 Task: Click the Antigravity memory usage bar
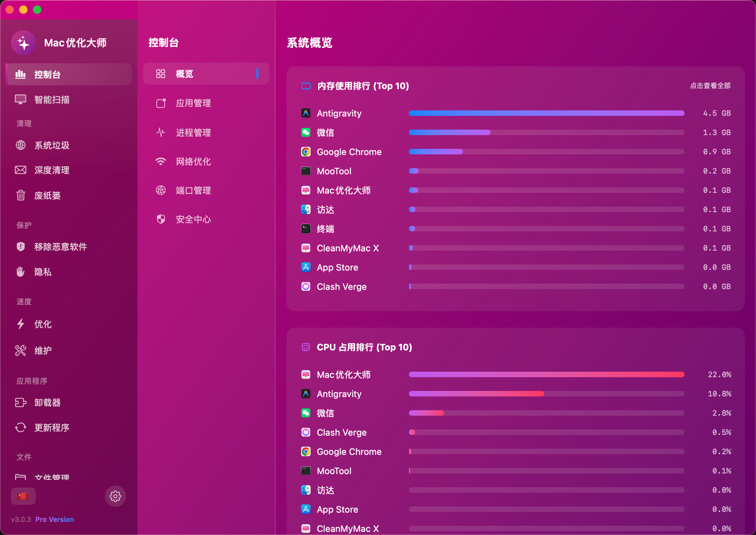tap(546, 113)
